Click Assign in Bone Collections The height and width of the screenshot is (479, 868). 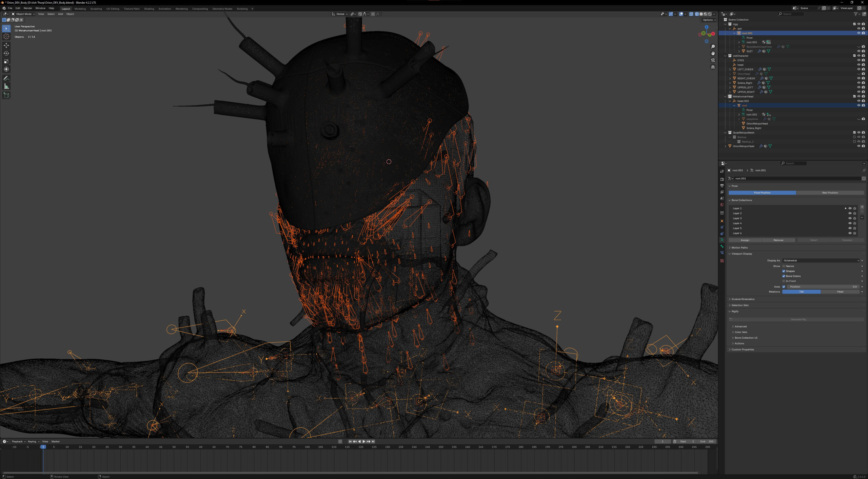(745, 240)
